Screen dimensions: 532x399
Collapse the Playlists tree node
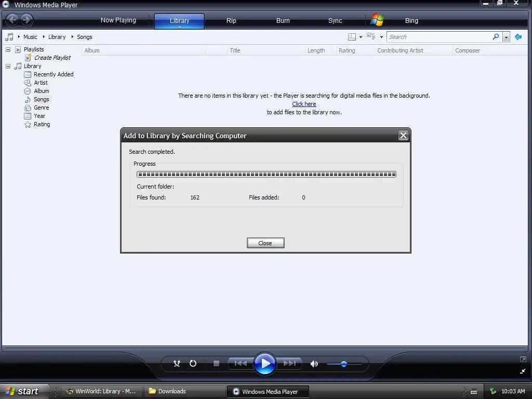pos(8,49)
